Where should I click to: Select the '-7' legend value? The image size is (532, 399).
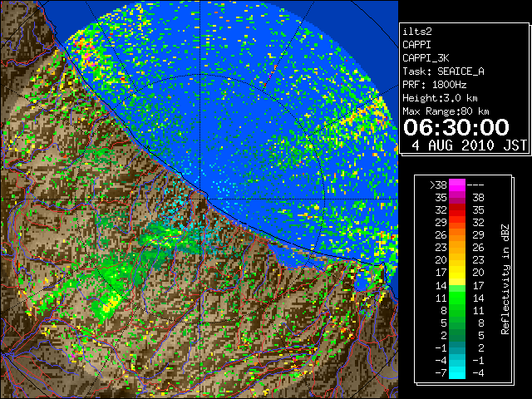[x=441, y=372]
